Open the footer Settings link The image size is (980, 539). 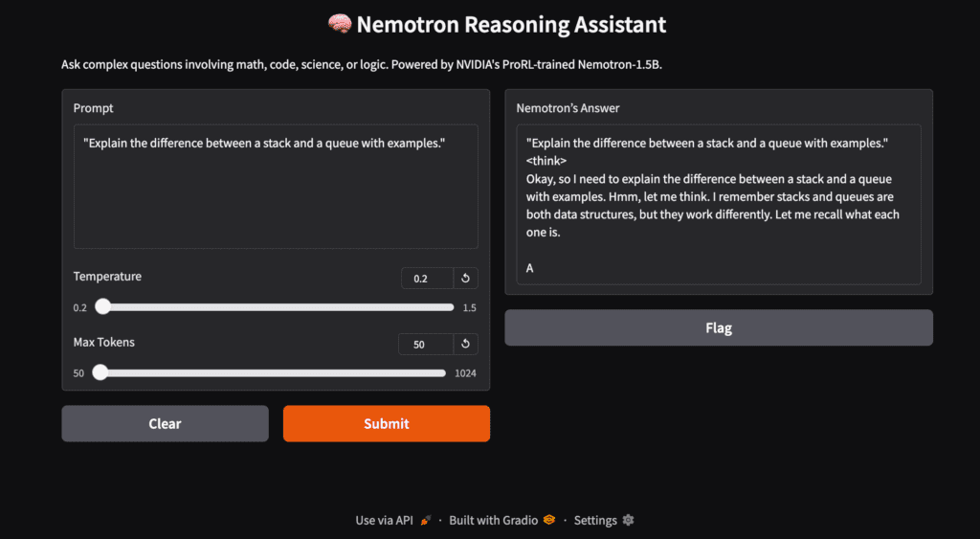click(604, 520)
